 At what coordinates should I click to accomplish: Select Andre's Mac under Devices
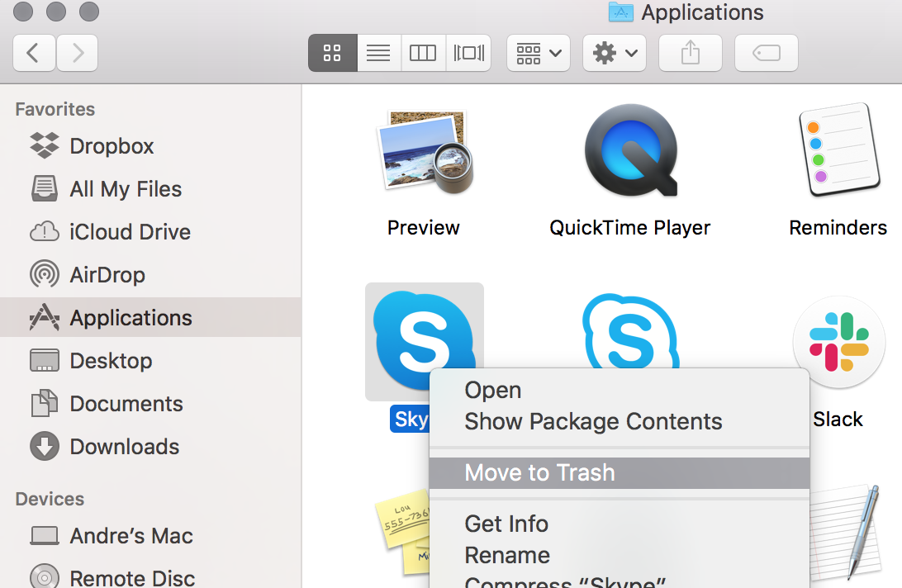pos(150,536)
